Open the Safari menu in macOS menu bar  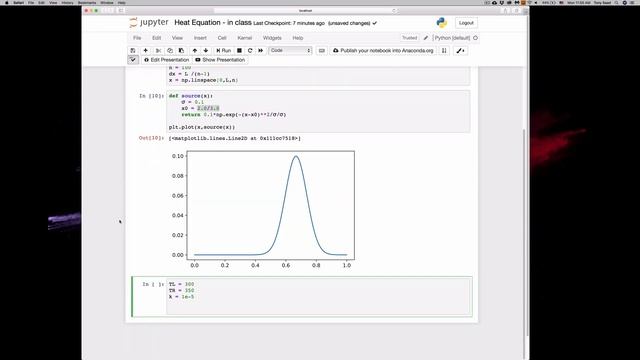(18, 2)
